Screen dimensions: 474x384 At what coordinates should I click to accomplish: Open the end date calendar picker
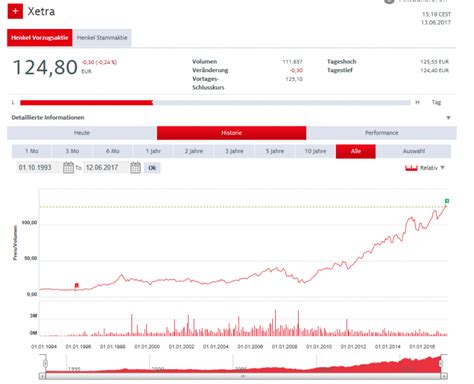tap(135, 167)
